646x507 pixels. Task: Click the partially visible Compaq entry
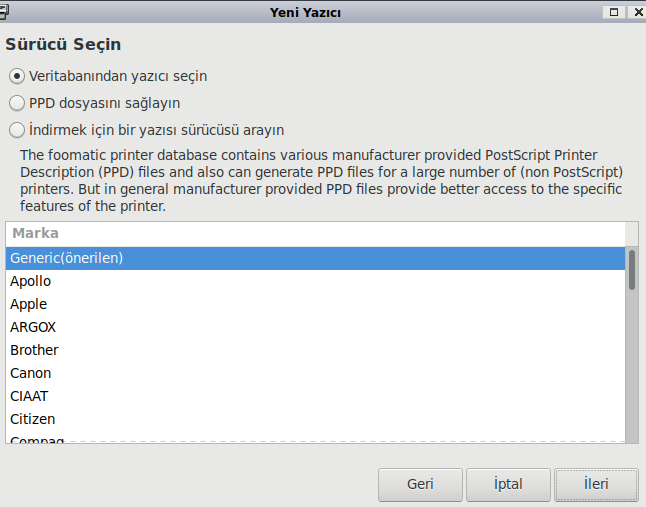point(37,440)
